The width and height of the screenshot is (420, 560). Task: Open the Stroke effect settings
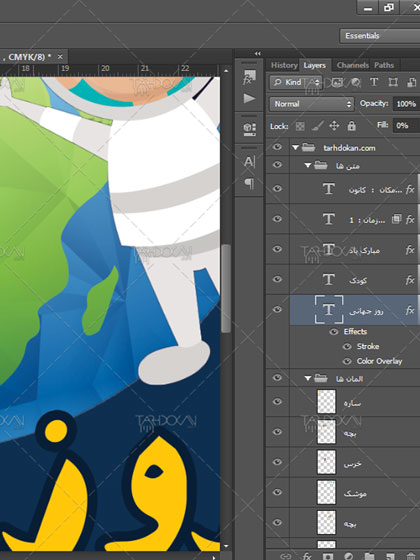point(368,346)
